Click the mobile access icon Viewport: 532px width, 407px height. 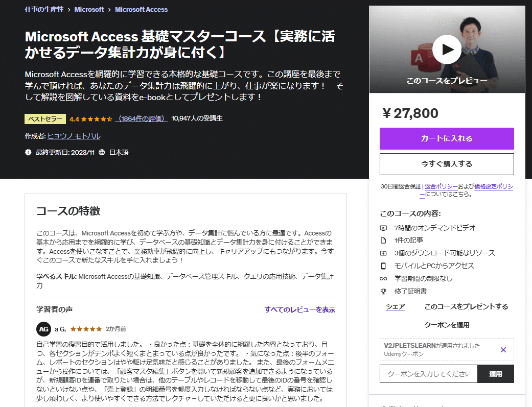click(x=383, y=266)
